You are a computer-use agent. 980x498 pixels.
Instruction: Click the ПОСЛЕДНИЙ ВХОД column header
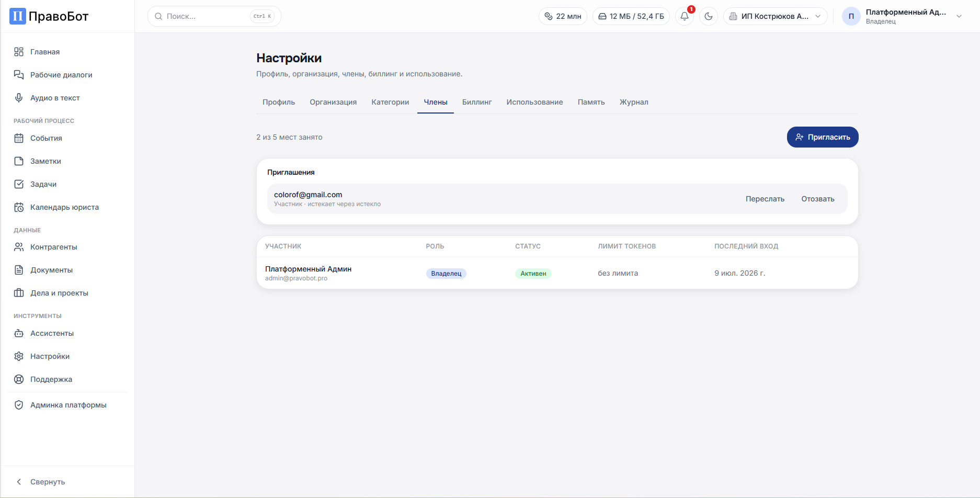coord(746,246)
